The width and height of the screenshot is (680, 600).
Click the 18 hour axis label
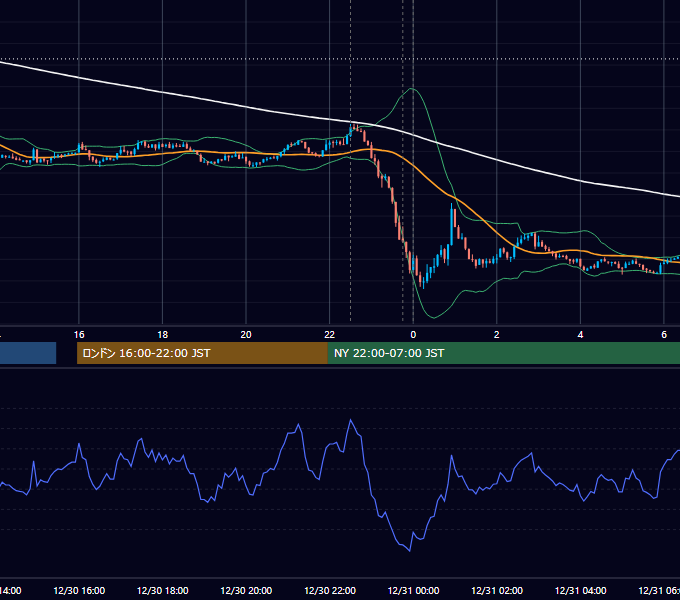tap(163, 335)
